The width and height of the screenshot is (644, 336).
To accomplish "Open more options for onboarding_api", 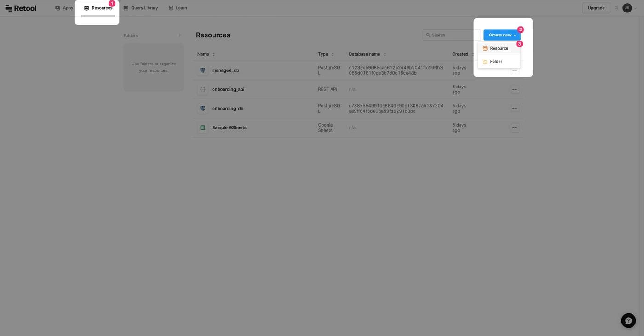I will tap(515, 89).
